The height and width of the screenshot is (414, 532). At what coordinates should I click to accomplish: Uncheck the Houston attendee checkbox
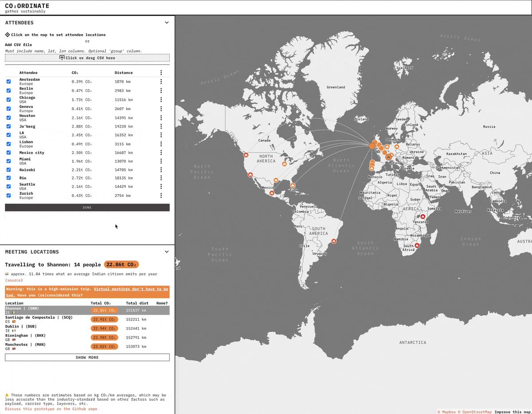click(8, 117)
